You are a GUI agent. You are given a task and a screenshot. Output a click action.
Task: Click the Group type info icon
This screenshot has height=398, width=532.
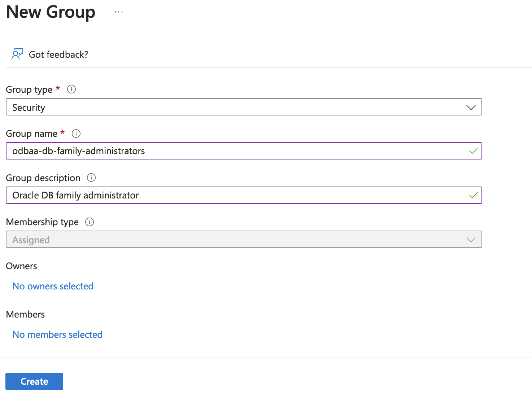coord(71,89)
